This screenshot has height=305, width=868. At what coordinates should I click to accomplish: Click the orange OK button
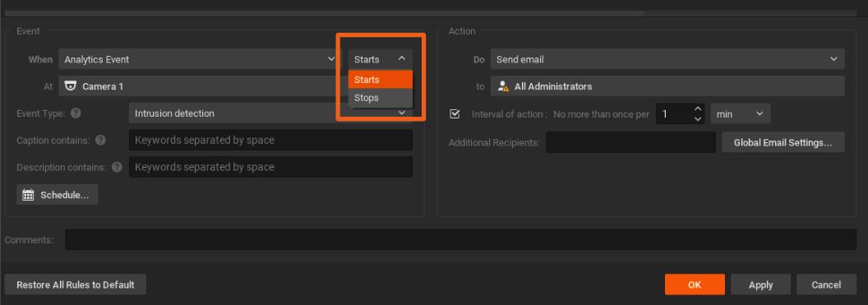pos(695,285)
